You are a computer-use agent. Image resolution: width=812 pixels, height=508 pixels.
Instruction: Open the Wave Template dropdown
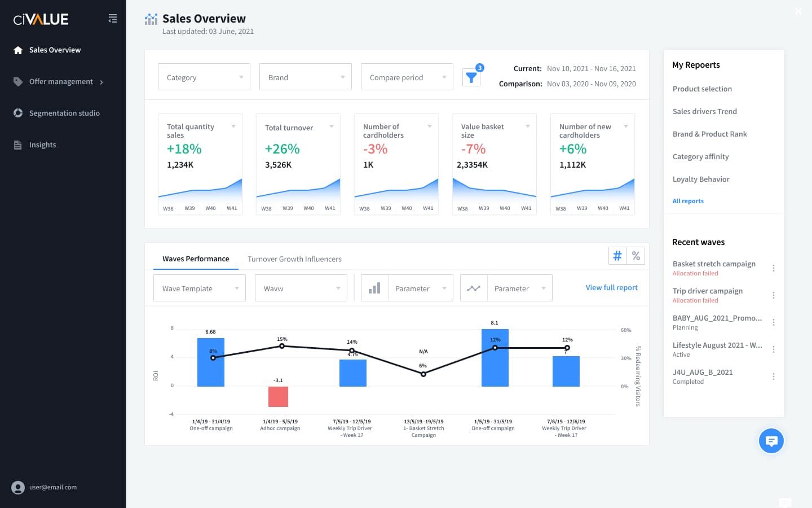(199, 288)
